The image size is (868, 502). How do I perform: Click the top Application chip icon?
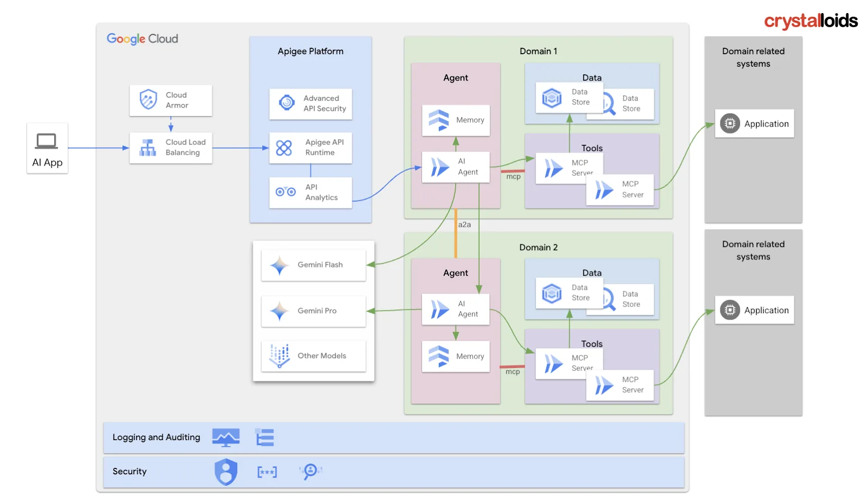730,124
